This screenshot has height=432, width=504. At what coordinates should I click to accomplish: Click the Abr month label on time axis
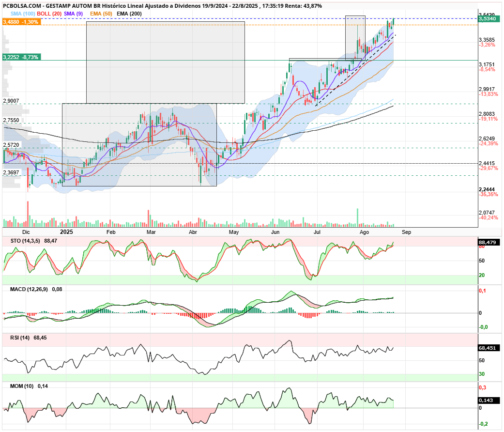point(193,232)
